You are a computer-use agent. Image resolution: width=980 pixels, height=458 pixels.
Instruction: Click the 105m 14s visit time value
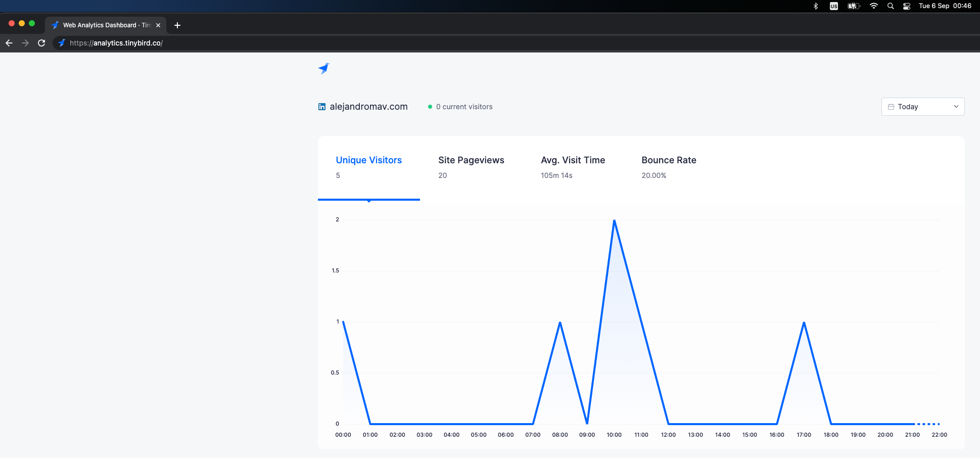(x=556, y=175)
